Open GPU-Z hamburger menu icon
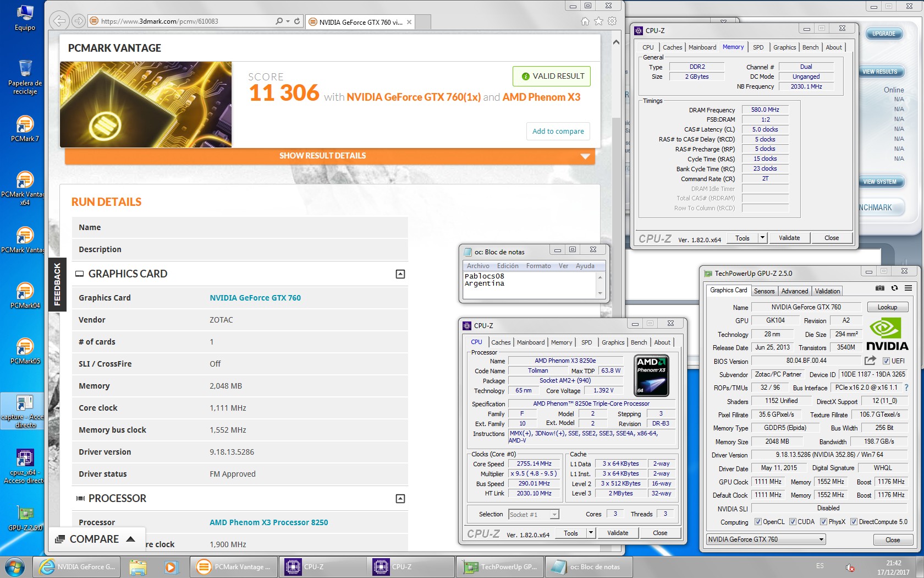The height and width of the screenshot is (578, 924). pyautogui.click(x=908, y=288)
